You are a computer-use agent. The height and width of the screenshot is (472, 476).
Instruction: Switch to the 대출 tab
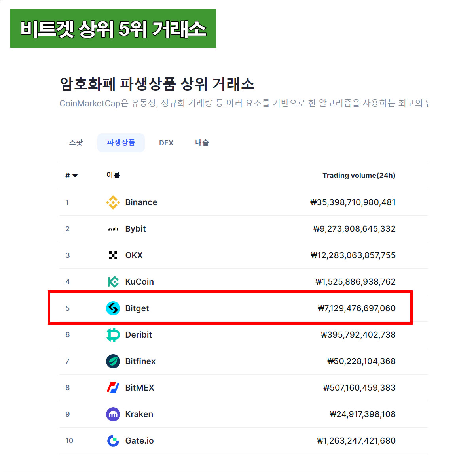click(x=202, y=143)
